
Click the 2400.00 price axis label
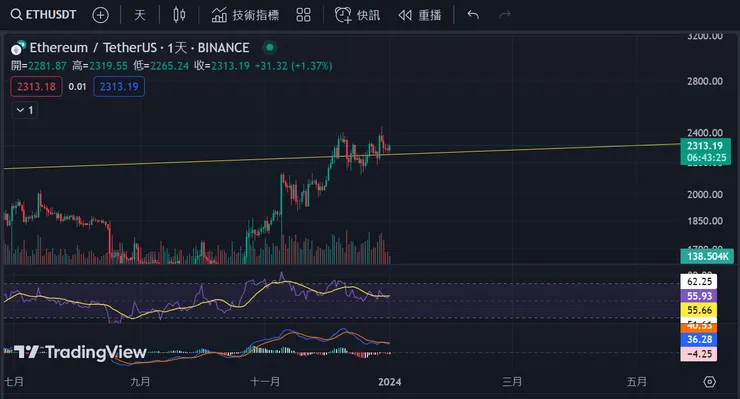point(705,133)
